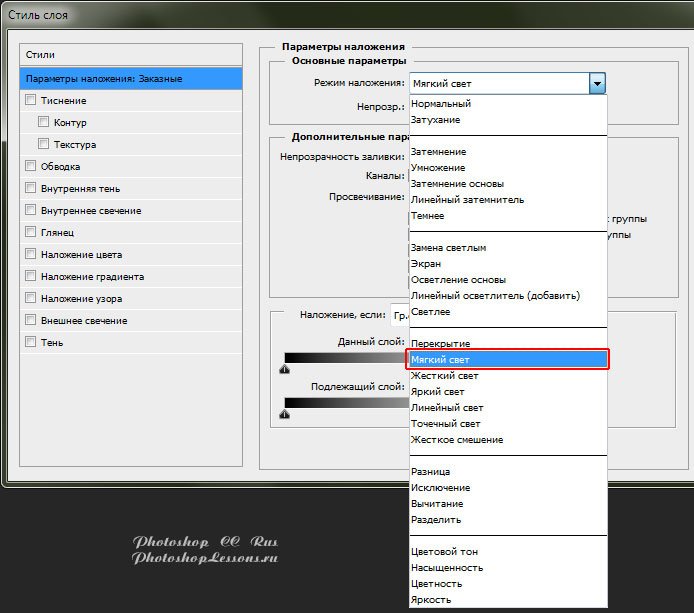The width and height of the screenshot is (694, 613).
Task: Toggle the Контур checkbox
Action: point(44,122)
